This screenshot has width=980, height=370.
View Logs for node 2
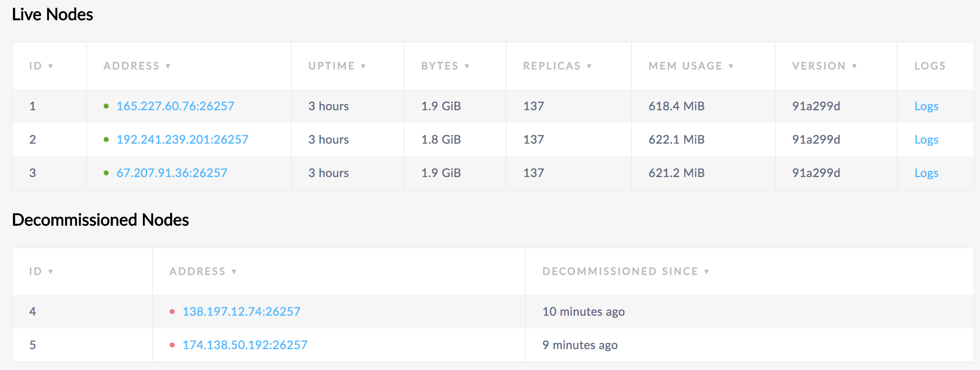tap(926, 139)
